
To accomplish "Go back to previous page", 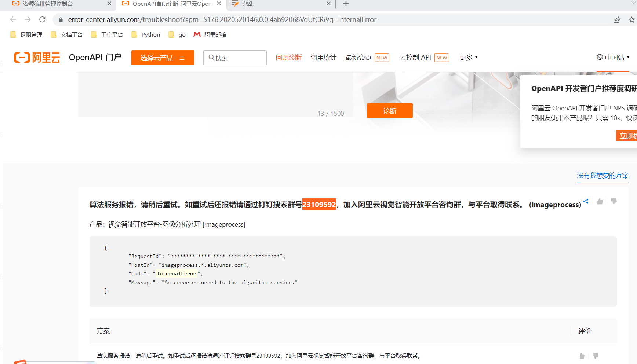I will pos(13,19).
